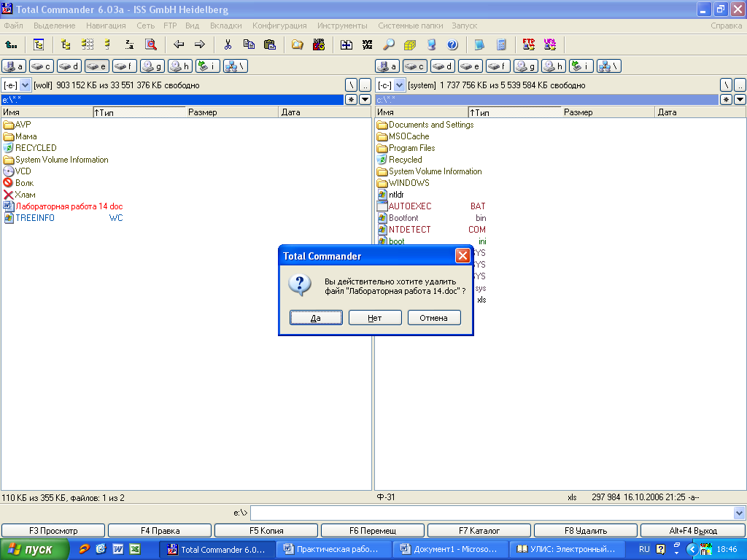747x560 pixels.
Task: Open network neighborhood in left panel
Action: [x=236, y=66]
